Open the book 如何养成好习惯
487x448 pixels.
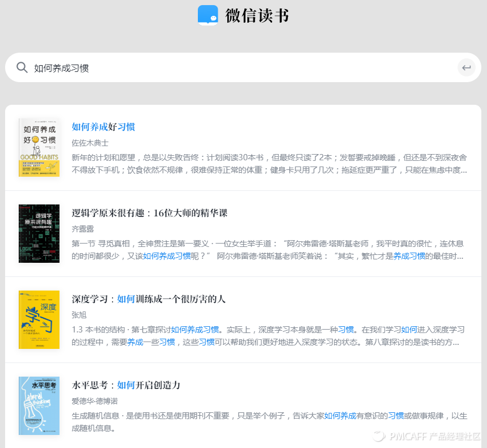(x=103, y=127)
